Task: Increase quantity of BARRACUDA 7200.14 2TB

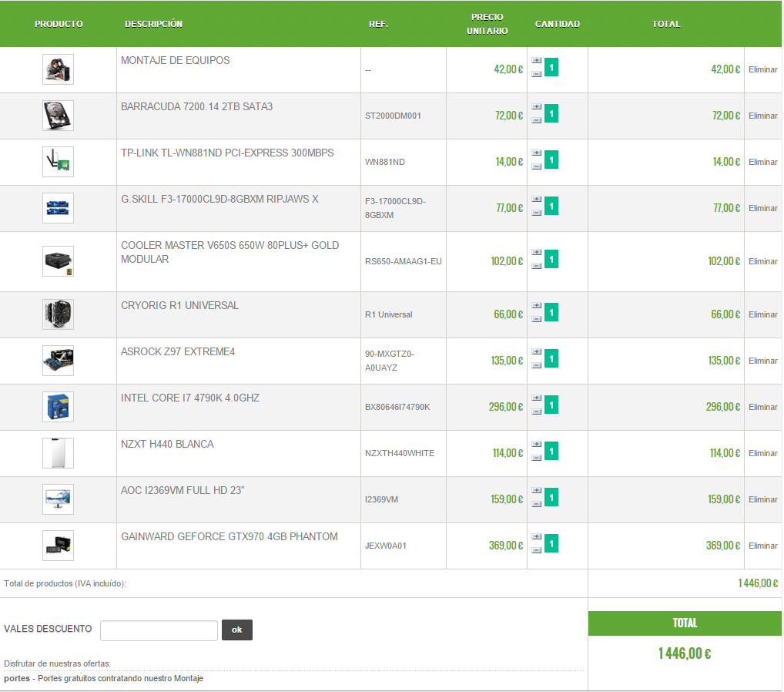Action: tap(536, 106)
